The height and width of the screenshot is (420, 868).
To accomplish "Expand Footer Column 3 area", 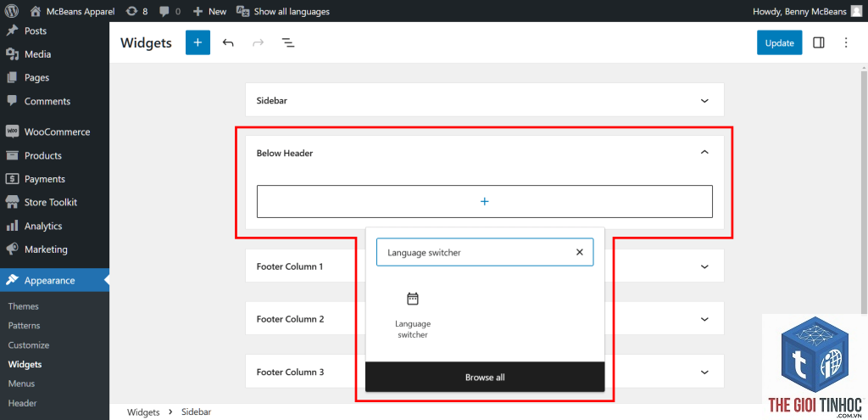I will (704, 372).
